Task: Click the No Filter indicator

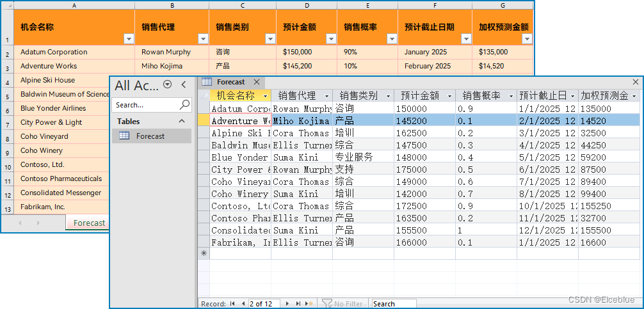Action: tap(342, 304)
